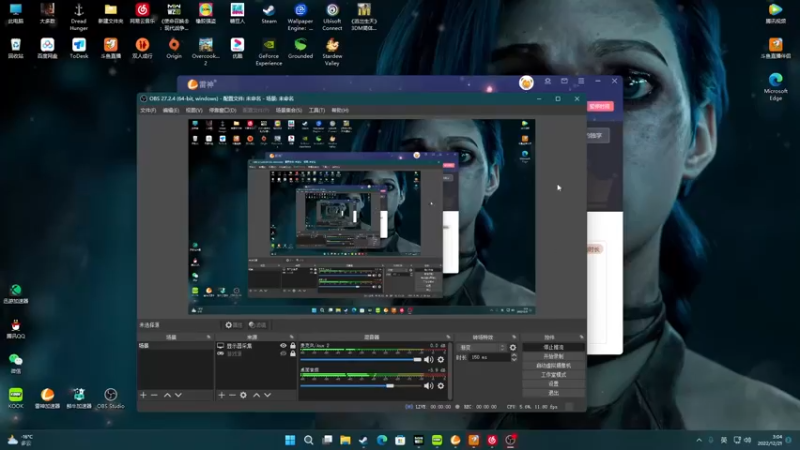Viewport: 800px width, 450px height.
Task: Toggle visibility of 显示器采集 source
Action: [283, 345]
